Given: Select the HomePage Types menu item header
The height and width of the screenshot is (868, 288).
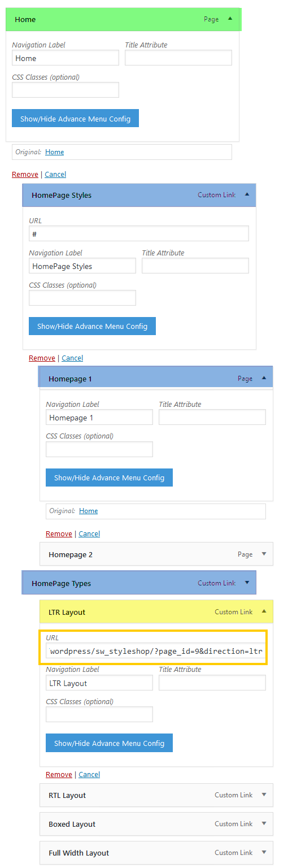Looking at the screenshot, I should 139,583.
